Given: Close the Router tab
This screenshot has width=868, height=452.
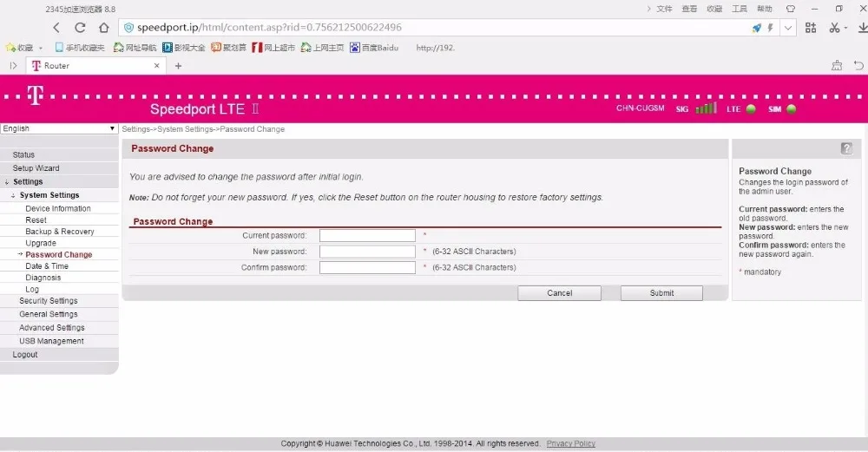Looking at the screenshot, I should 156,65.
